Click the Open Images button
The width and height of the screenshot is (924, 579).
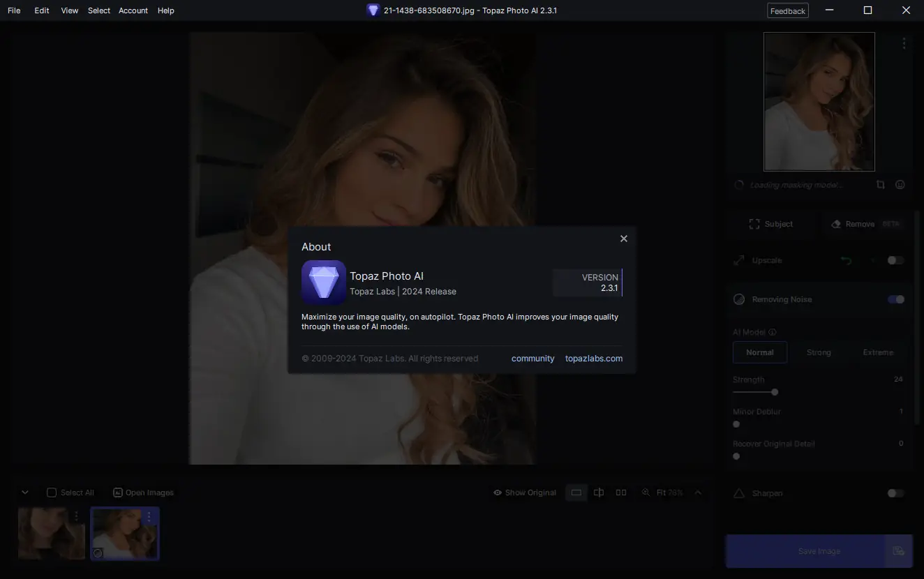143,492
